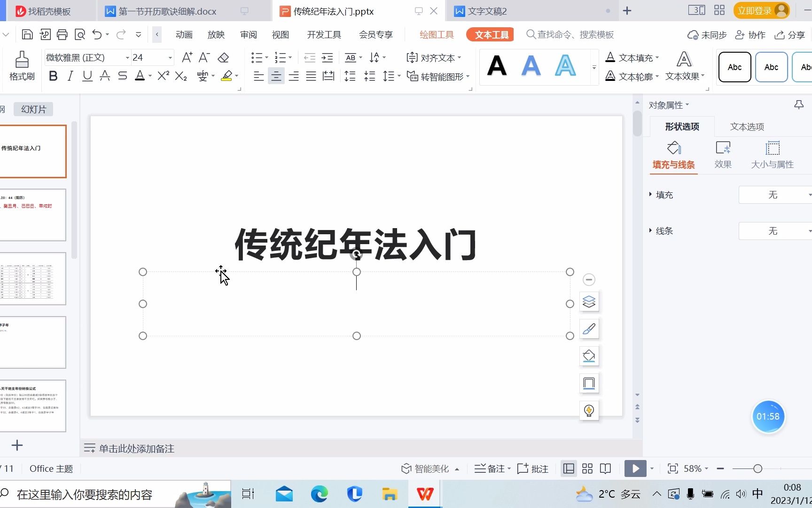Switch to Drawing Tools (绘图工具) tab
This screenshot has height=508, width=812.
tap(437, 35)
